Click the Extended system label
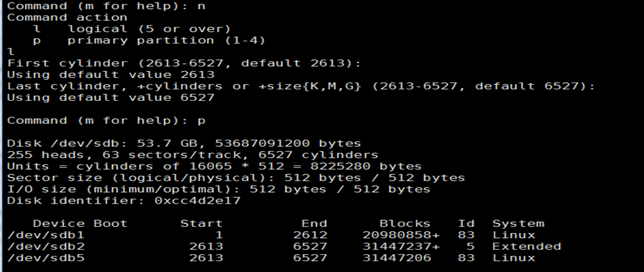The height and width of the screenshot is (272, 644). click(x=526, y=246)
